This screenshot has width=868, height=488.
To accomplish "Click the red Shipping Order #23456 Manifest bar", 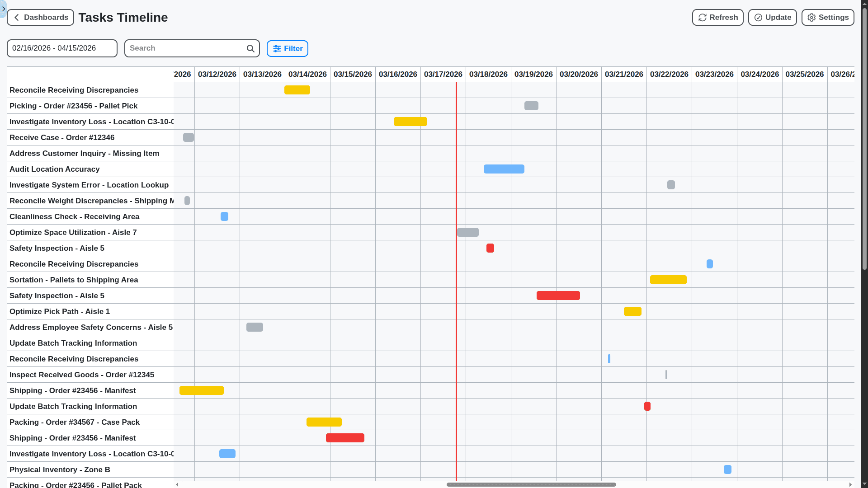I will tap(345, 438).
